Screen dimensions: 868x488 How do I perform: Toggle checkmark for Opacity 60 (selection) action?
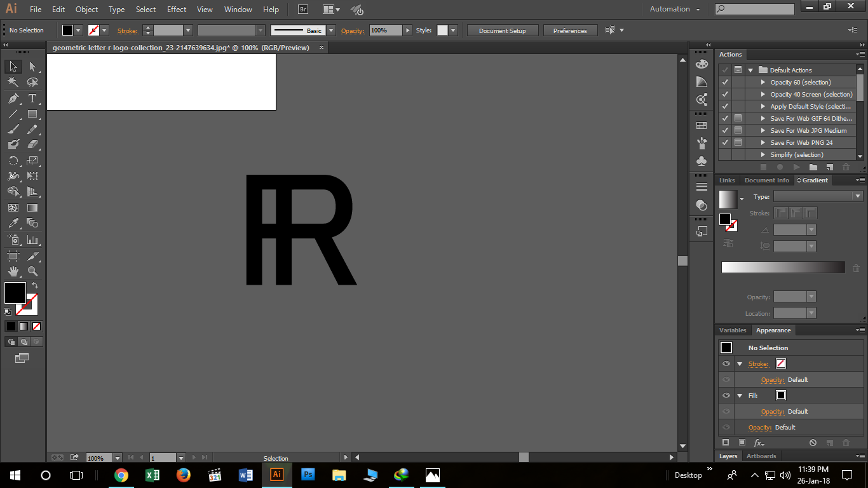[x=725, y=82]
